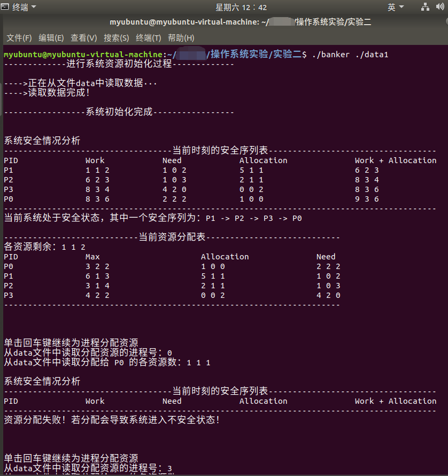Screen dimensions: 448x476
Task: Click the Max column header
Action: [92, 257]
